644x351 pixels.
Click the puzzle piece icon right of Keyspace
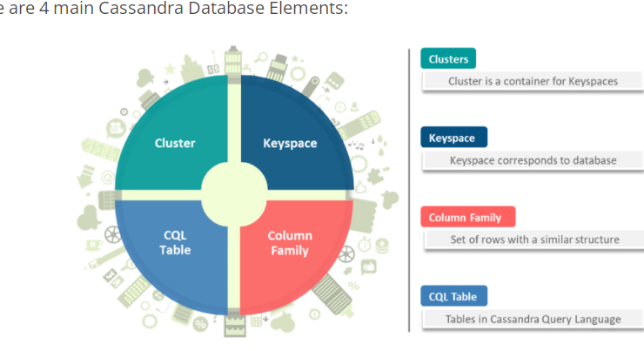(x=374, y=176)
